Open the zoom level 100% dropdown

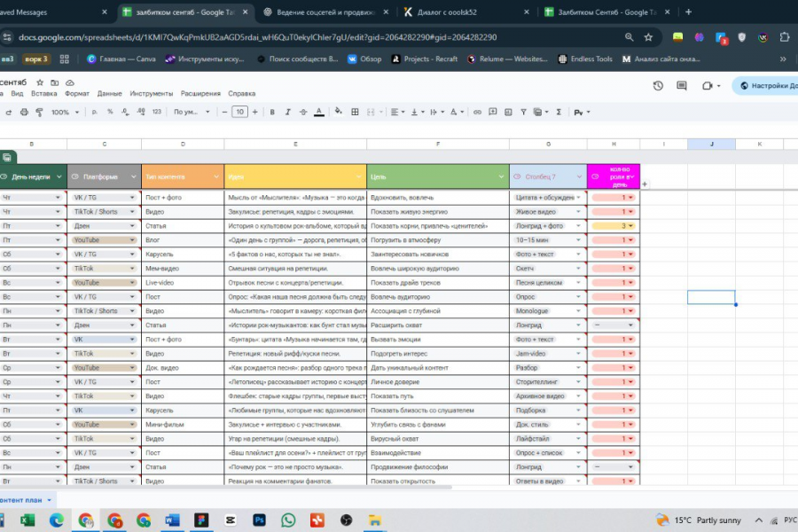point(65,112)
